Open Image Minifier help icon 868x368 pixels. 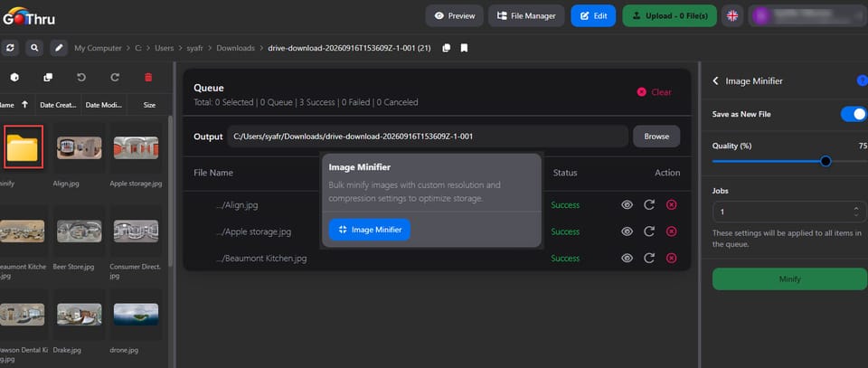tap(862, 80)
